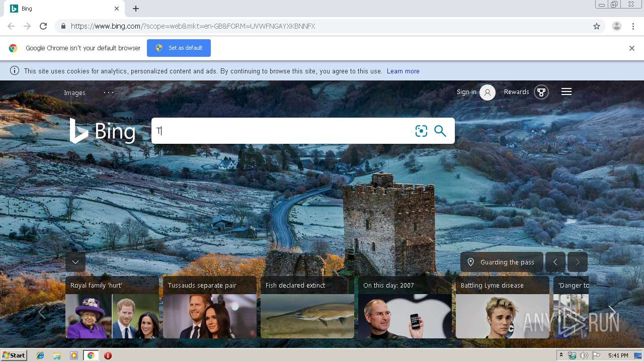The height and width of the screenshot is (362, 644).
Task: Open Guarding the pass image info
Action: pos(502,262)
